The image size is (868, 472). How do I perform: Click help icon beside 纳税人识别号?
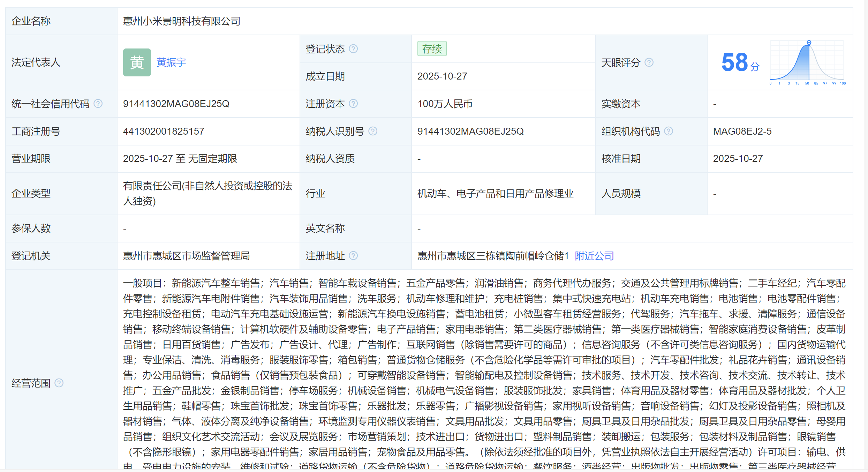coord(373,131)
